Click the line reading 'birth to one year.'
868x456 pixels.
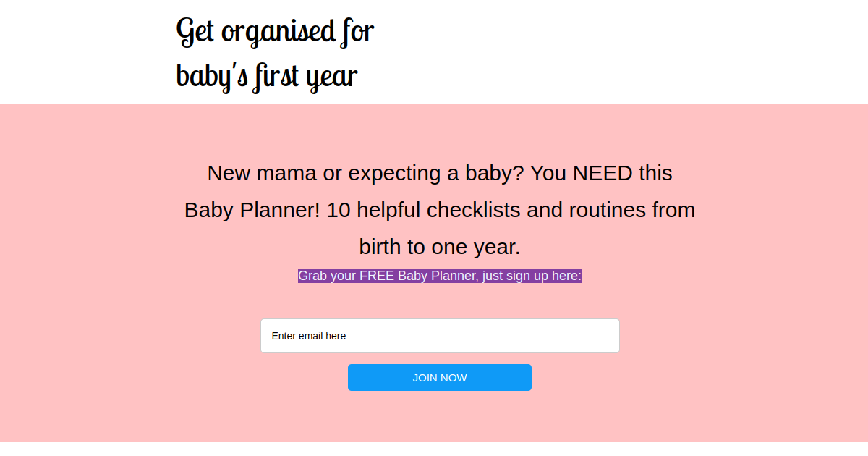tap(439, 246)
